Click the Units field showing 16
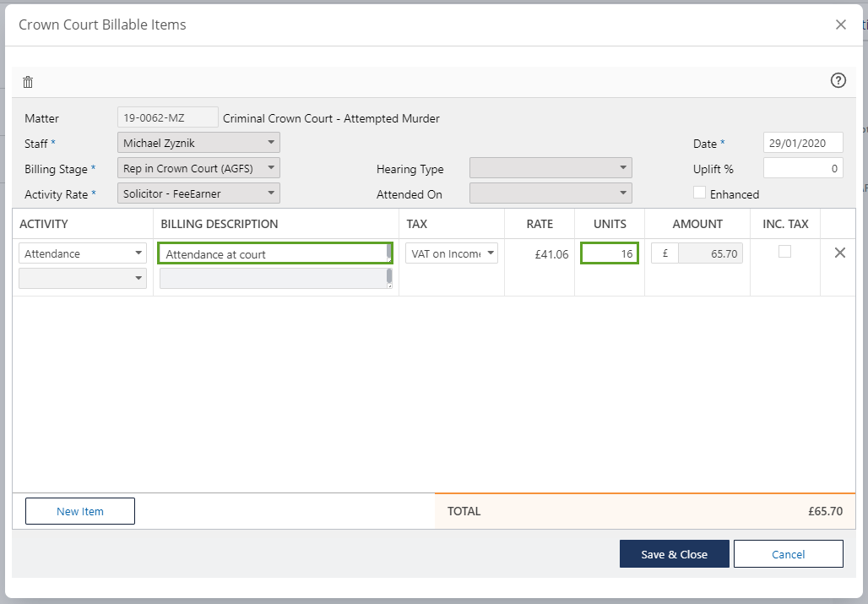 pos(609,253)
